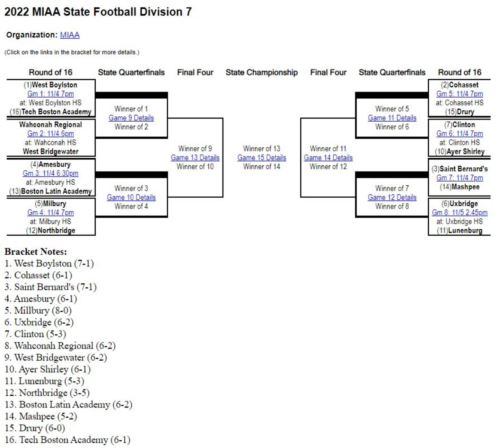View Game 9 Details
This screenshot has width=499, height=448.
tap(131, 118)
